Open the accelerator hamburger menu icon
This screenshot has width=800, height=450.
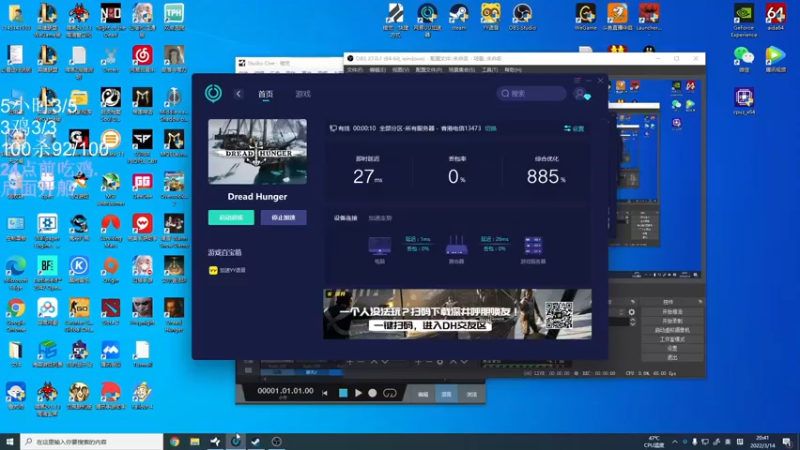click(x=577, y=81)
